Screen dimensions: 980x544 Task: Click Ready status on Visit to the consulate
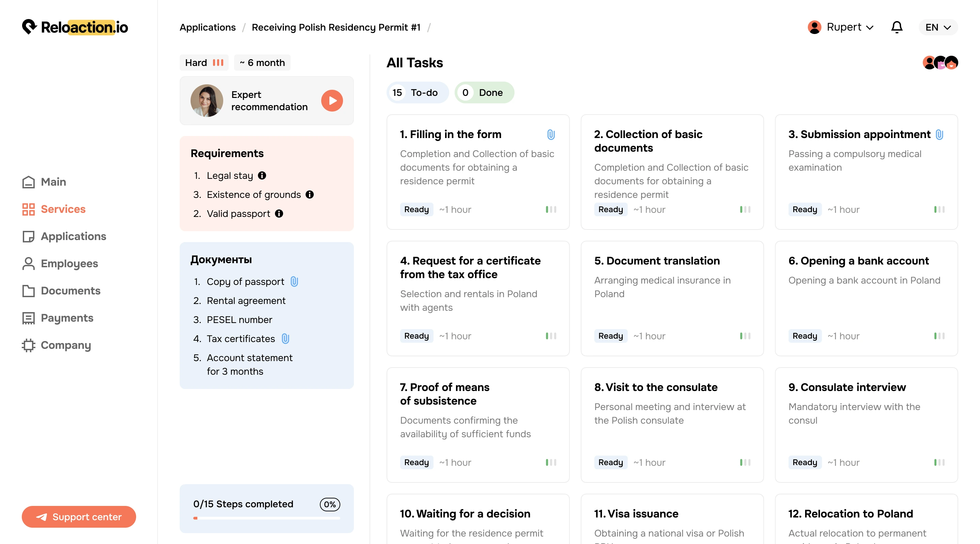610,462
